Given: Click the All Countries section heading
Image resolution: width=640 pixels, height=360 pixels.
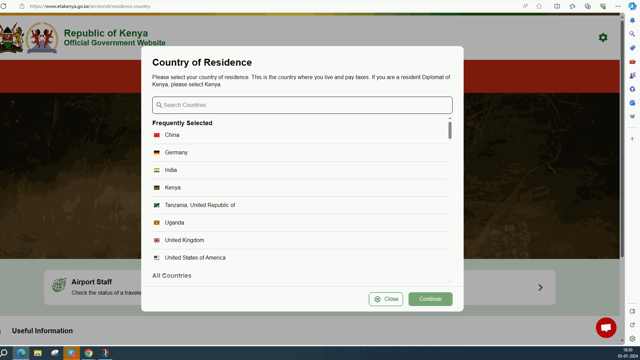Looking at the screenshot, I should [x=172, y=276].
